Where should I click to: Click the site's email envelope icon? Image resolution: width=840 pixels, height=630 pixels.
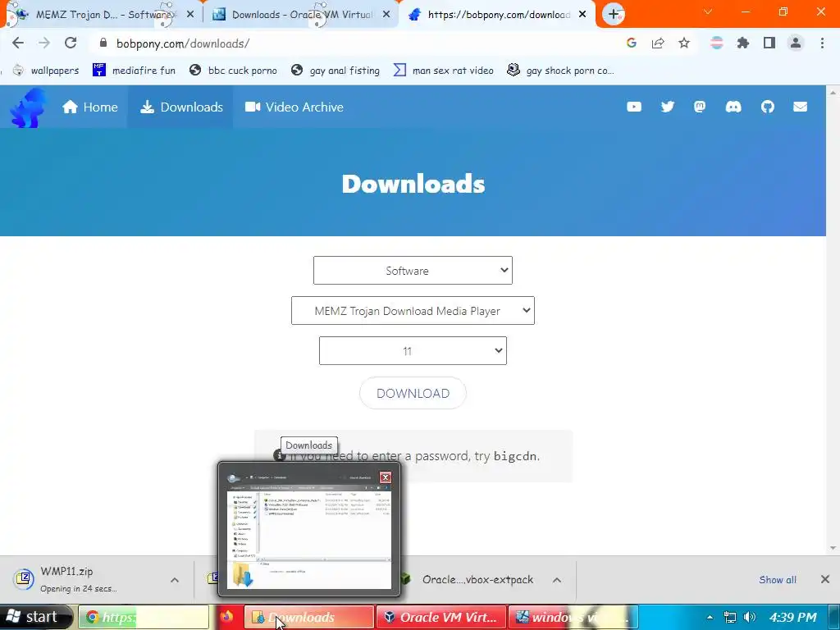[x=801, y=107]
